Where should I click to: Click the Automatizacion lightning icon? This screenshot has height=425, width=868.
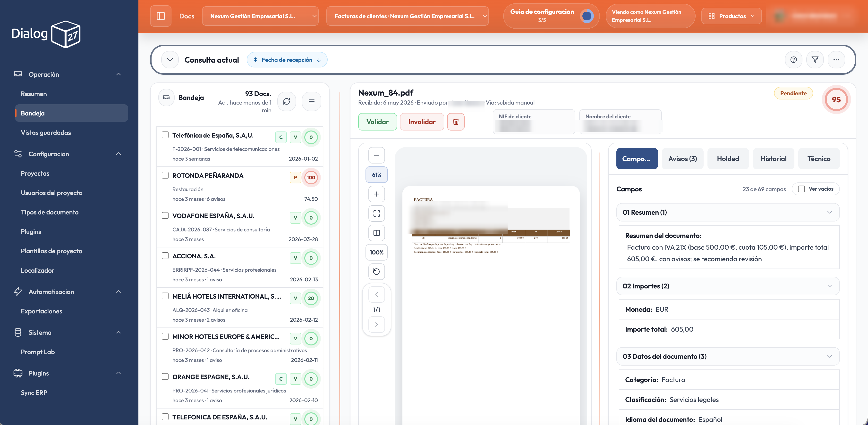pyautogui.click(x=18, y=292)
